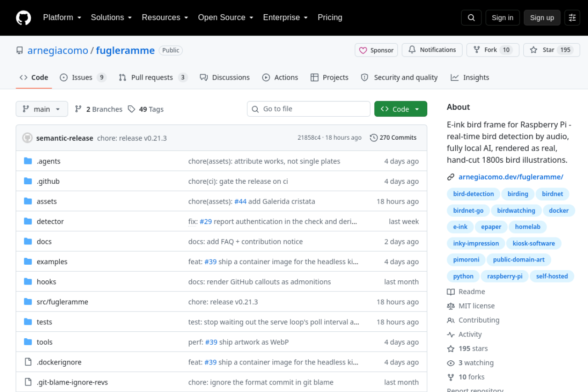Click the assets folder icon
Screen dimensions: 588x392
click(x=28, y=201)
